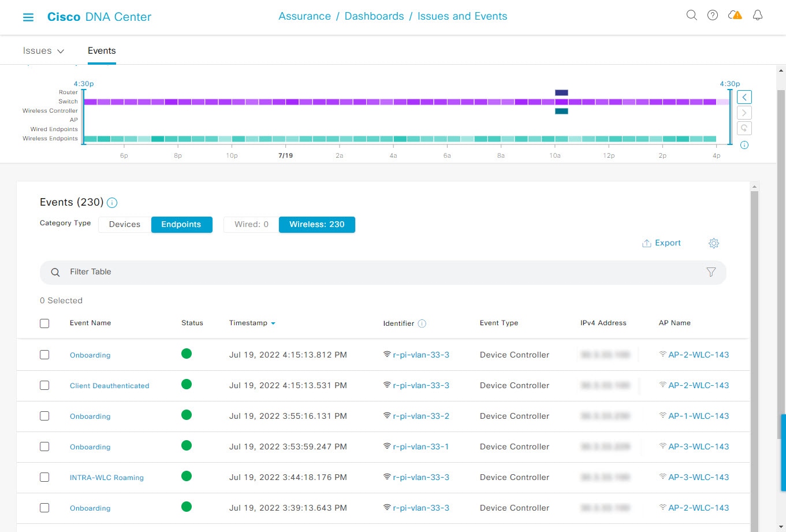Open the AP-1-WLC-143 access point link

tap(699, 416)
